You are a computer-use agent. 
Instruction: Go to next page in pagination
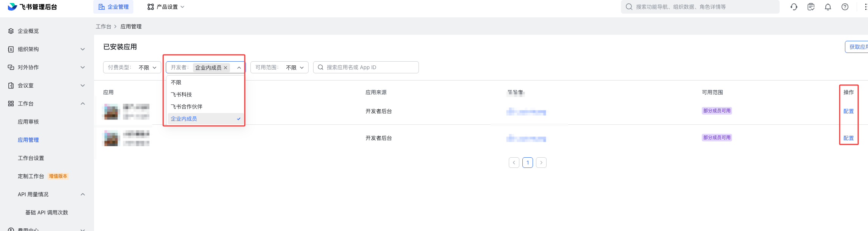point(541,163)
